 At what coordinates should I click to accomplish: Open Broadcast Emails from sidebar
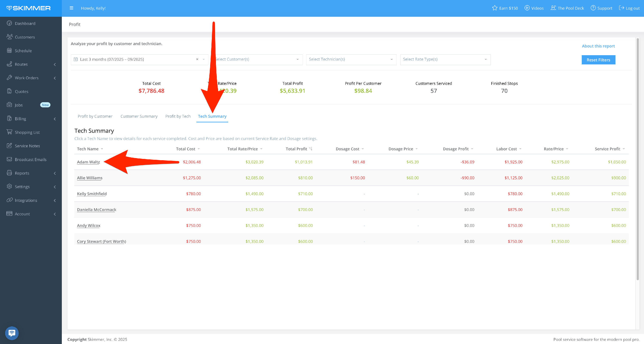click(30, 159)
